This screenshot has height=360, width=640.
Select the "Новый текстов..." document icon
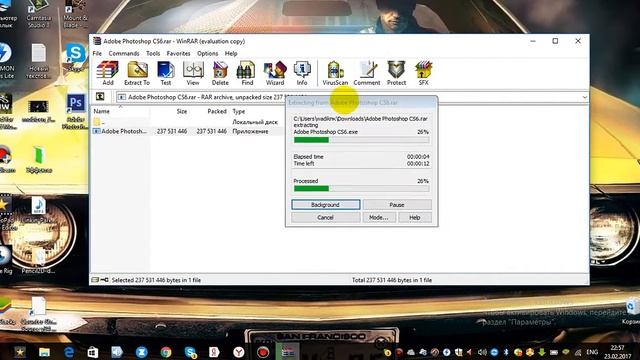38,61
